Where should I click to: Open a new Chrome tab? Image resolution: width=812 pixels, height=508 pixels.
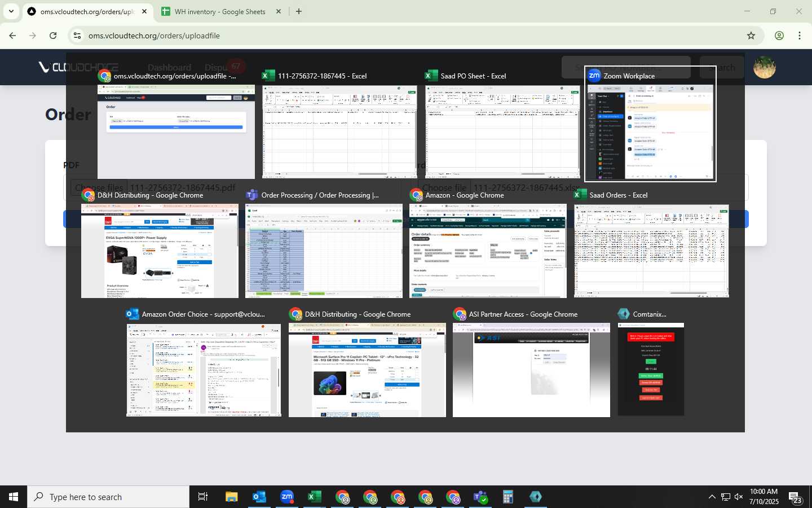pos(299,11)
